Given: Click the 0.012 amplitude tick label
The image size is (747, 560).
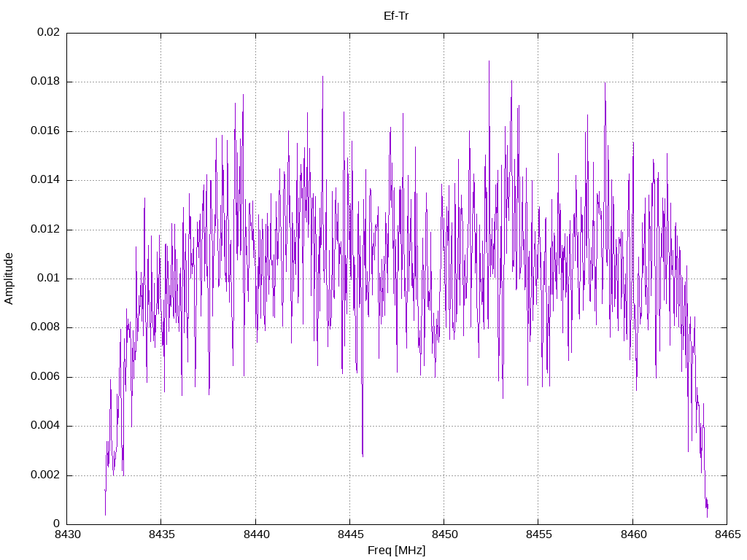Looking at the screenshot, I should coord(46,230).
